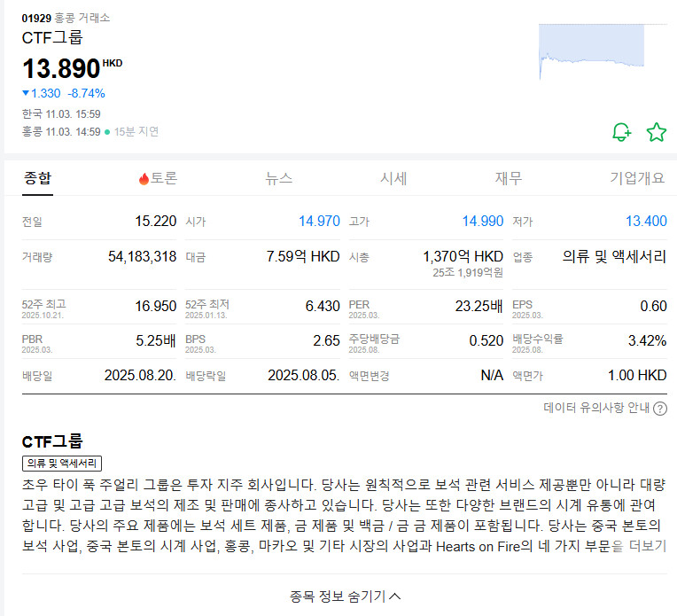Viewport: 677px width, 616px height.
Task: Click the low price 13.400
Action: click(x=646, y=222)
